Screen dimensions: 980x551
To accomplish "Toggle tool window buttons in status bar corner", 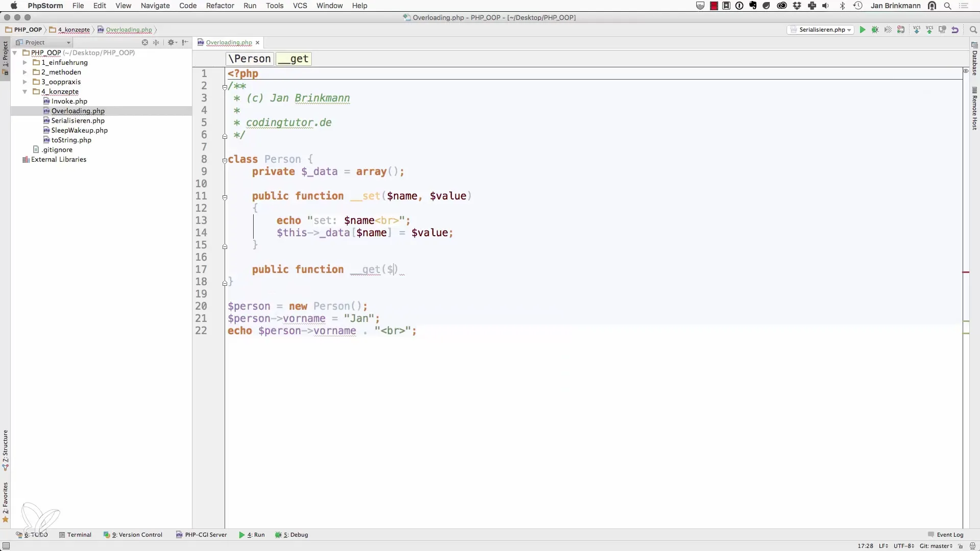I will tap(6, 546).
